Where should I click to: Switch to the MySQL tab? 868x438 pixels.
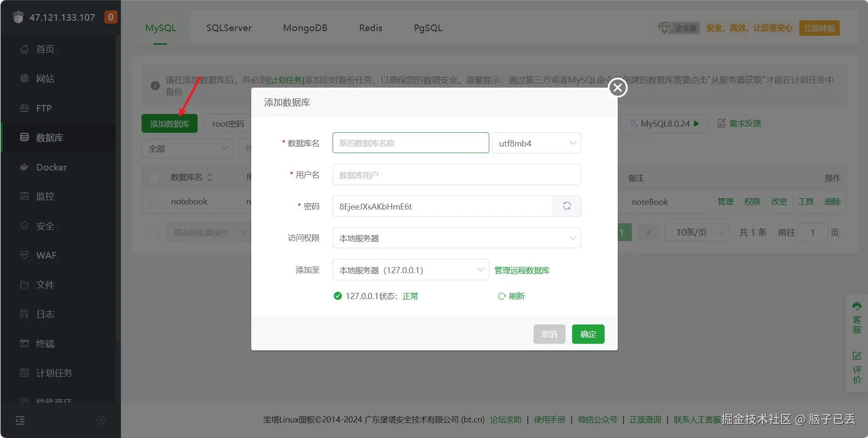[160, 28]
